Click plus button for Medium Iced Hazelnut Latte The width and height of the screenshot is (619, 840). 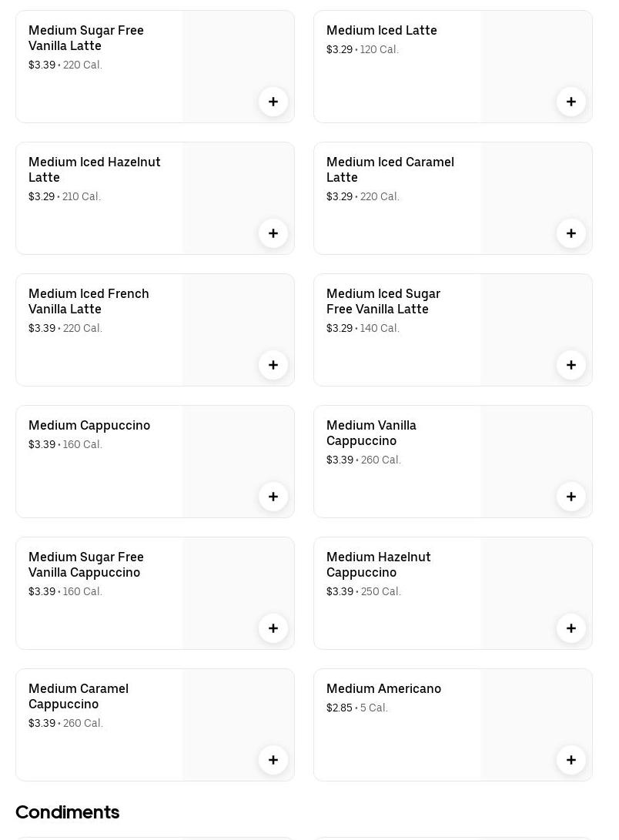(273, 233)
